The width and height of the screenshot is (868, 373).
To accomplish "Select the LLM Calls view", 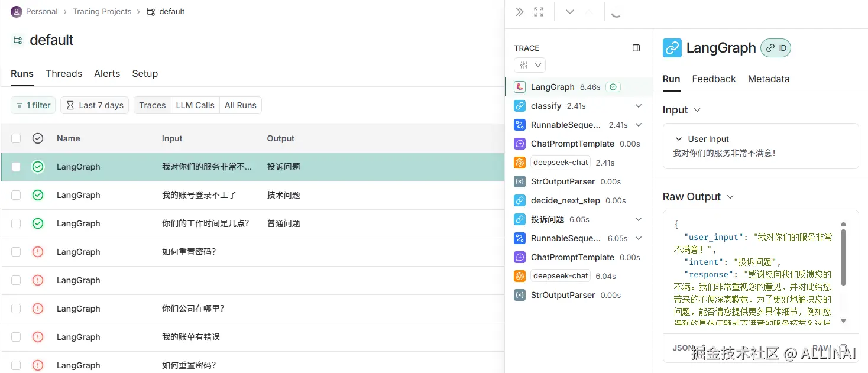I will coord(195,105).
